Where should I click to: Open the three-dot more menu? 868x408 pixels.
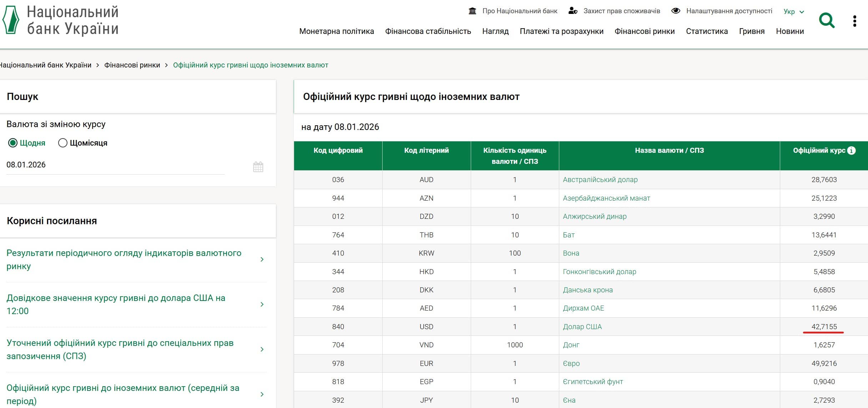point(854,21)
